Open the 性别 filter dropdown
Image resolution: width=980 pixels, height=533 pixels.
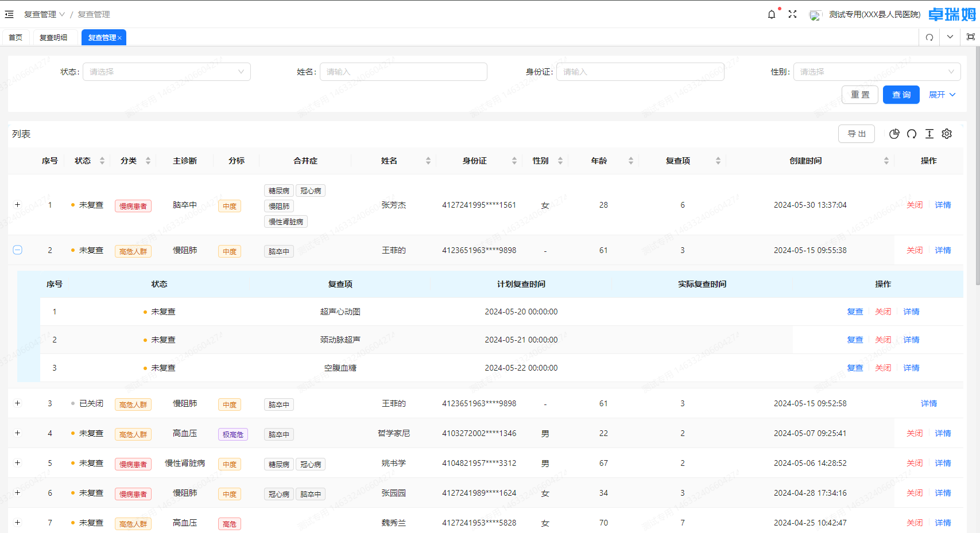click(x=877, y=72)
